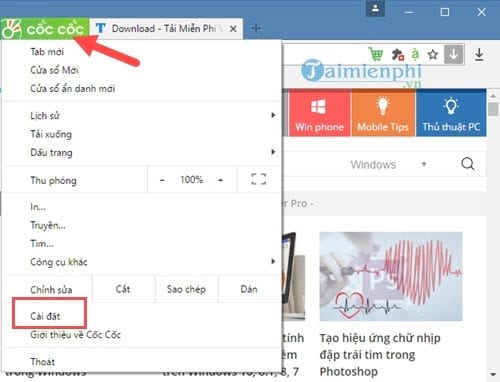Open the Cốc Cốc main menu button
The height and width of the screenshot is (382, 500).
pyautogui.click(x=44, y=29)
